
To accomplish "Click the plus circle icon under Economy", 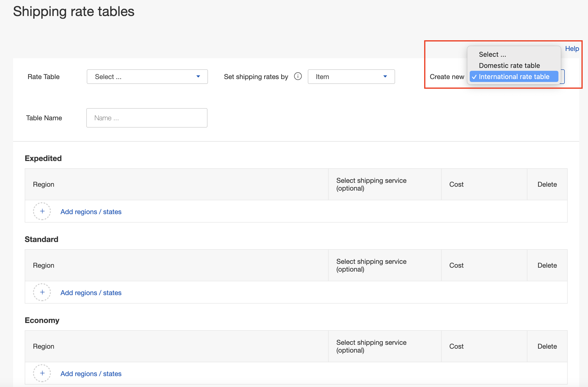I will [42, 373].
